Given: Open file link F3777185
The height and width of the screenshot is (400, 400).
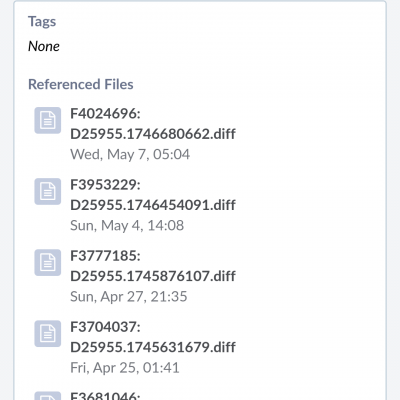Looking at the screenshot, I should [105, 256].
